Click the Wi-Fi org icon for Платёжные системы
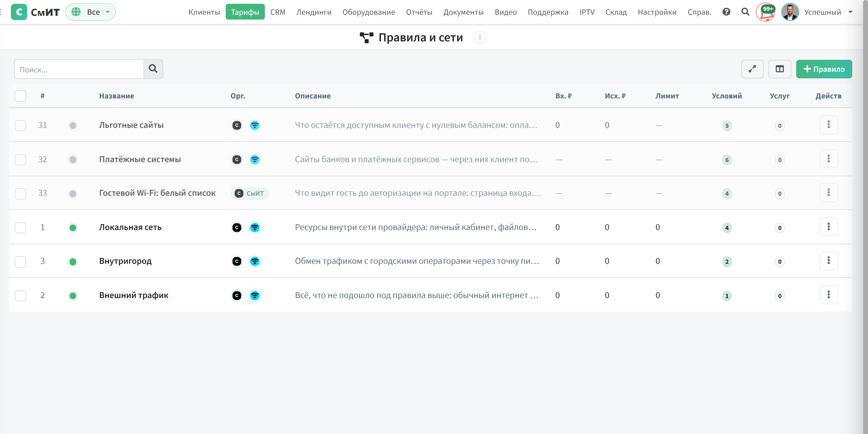Screen dimensions: 868x434 (255, 160)
